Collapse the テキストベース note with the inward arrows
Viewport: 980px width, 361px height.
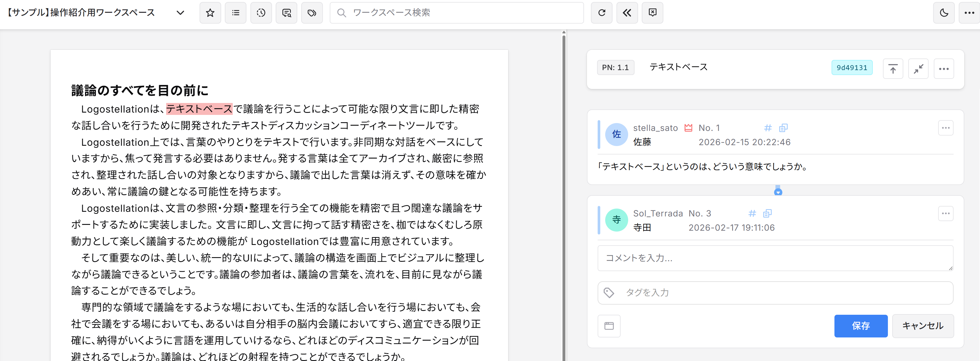tap(918, 69)
